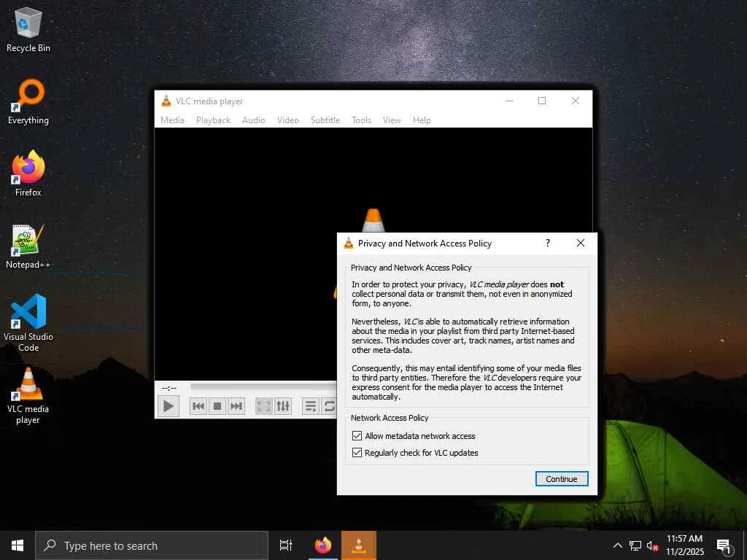Close the Privacy and Network Access Policy dialog
This screenshot has height=560, width=747.
coord(580,243)
